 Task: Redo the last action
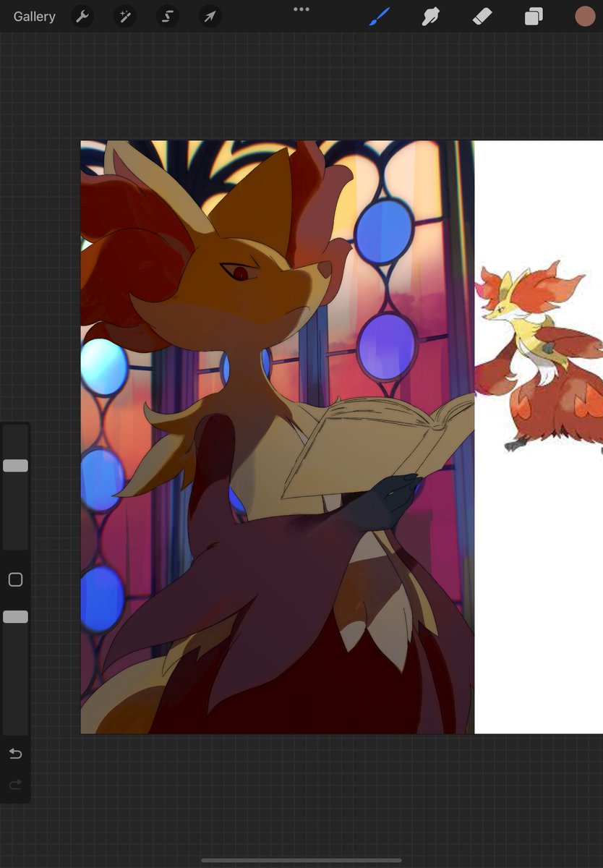pos(15,785)
